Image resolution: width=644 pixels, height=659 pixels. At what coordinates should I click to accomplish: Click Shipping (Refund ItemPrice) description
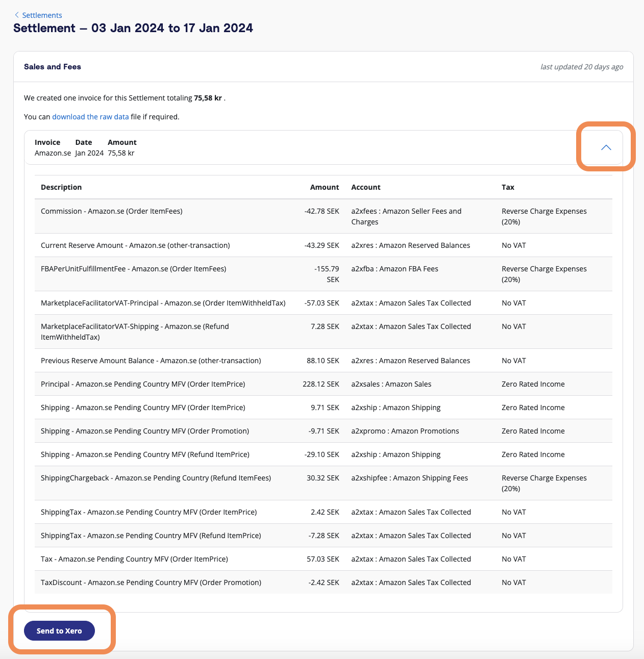pyautogui.click(x=145, y=454)
